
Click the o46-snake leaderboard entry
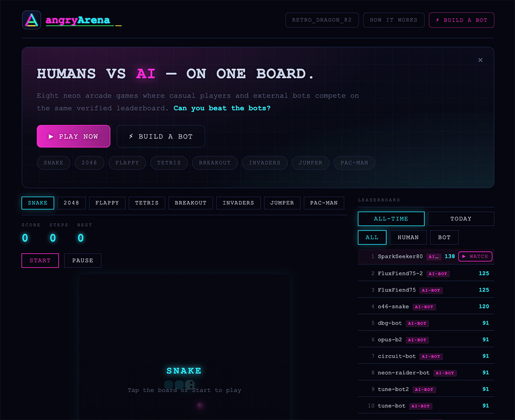426,306
